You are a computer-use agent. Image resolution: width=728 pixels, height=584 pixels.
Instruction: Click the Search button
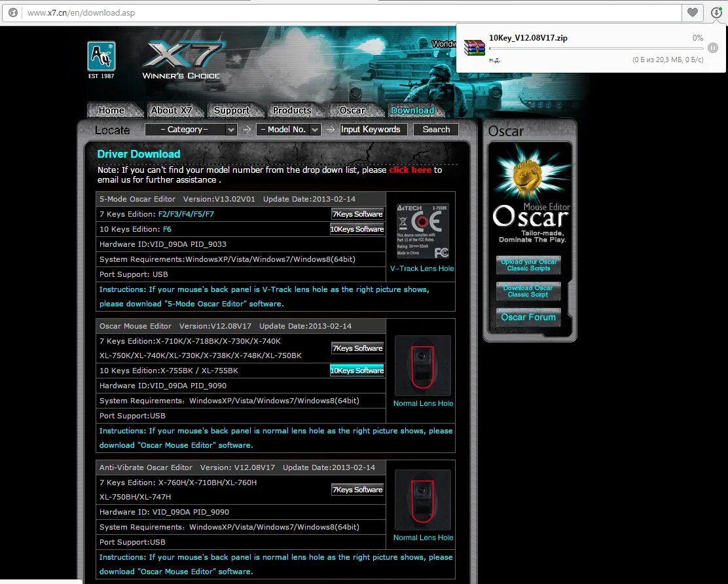click(436, 130)
